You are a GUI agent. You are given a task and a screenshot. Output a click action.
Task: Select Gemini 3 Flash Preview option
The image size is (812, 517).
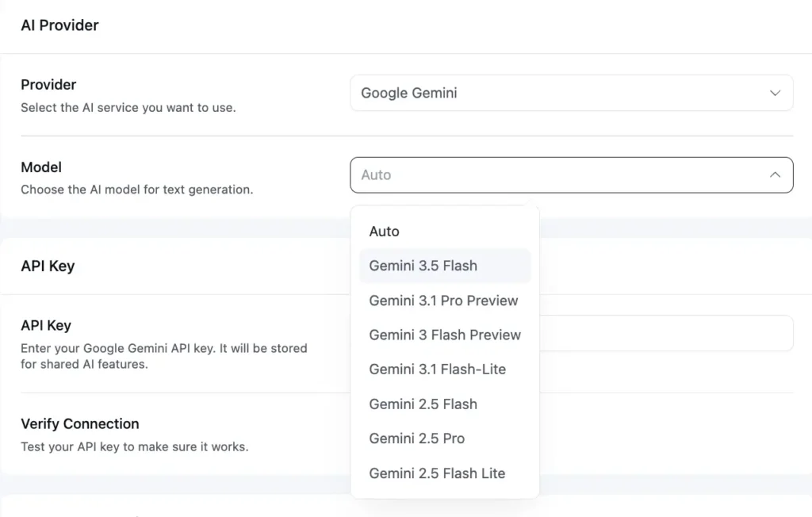pos(445,335)
